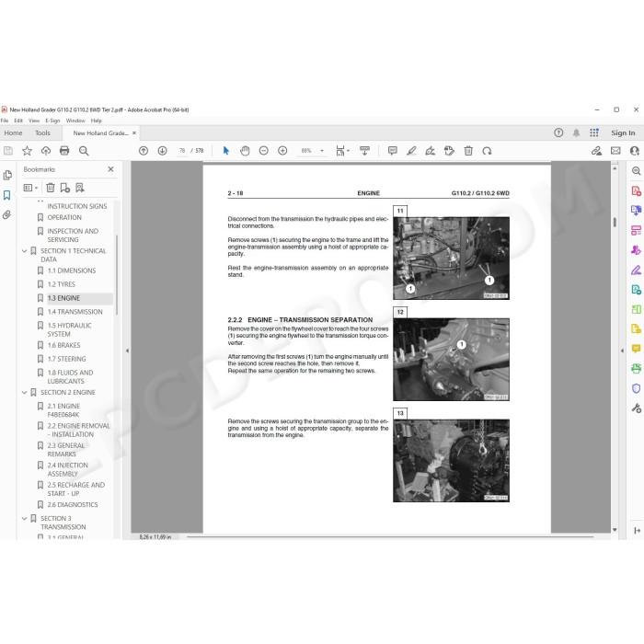
Task: Collapse the right tools pane arrow
Action: [622, 351]
